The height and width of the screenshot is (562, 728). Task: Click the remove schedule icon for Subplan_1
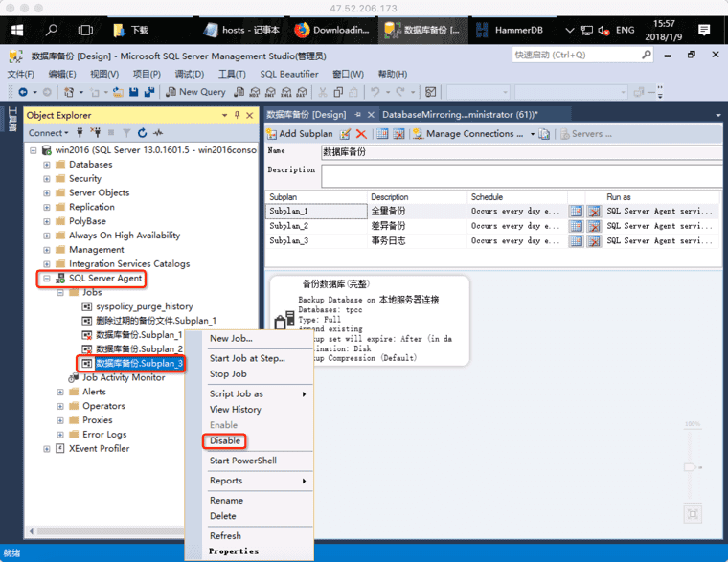coord(593,212)
